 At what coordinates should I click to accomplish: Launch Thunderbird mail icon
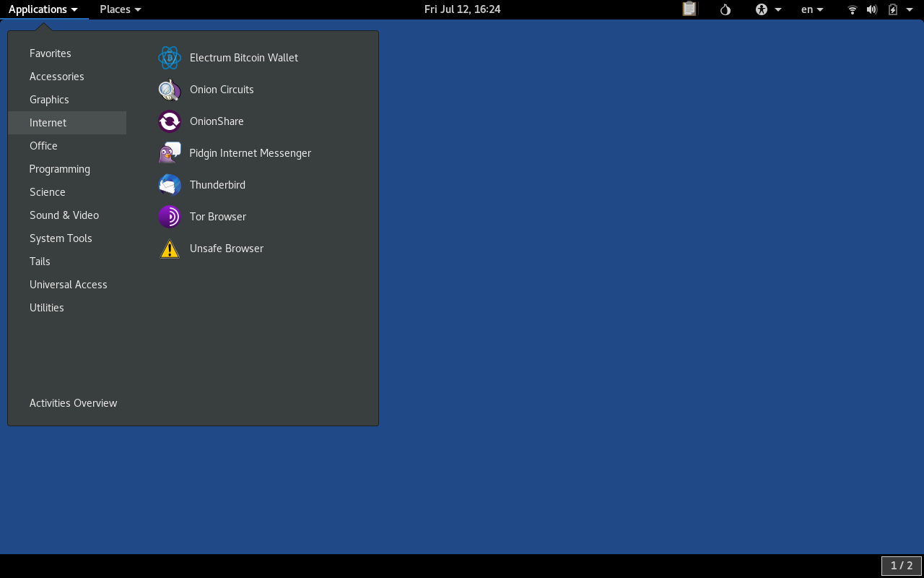[x=170, y=185]
